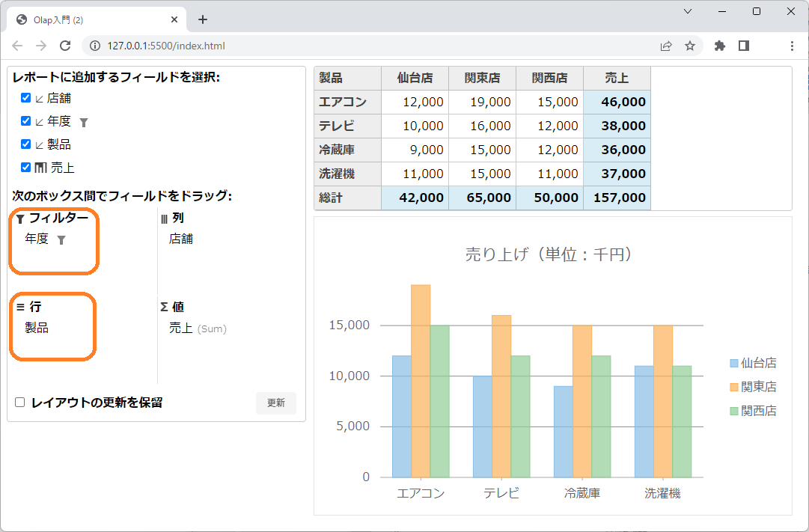Select the エアコン row header
This screenshot has width=809, height=532.
pyautogui.click(x=348, y=102)
